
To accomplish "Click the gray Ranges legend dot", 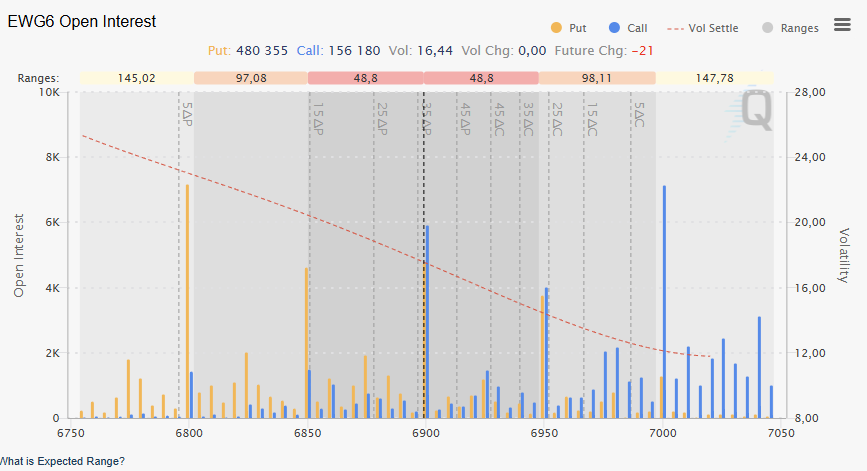I will [768, 28].
